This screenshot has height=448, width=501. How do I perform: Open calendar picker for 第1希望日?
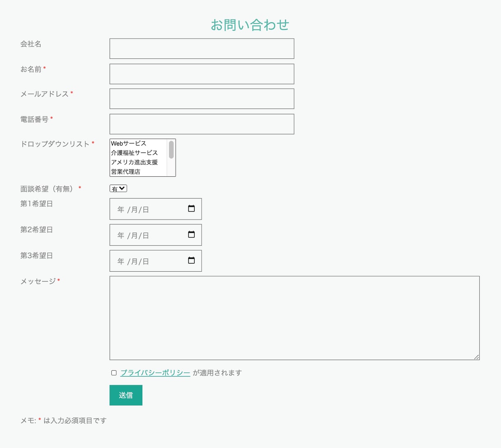[x=191, y=208]
